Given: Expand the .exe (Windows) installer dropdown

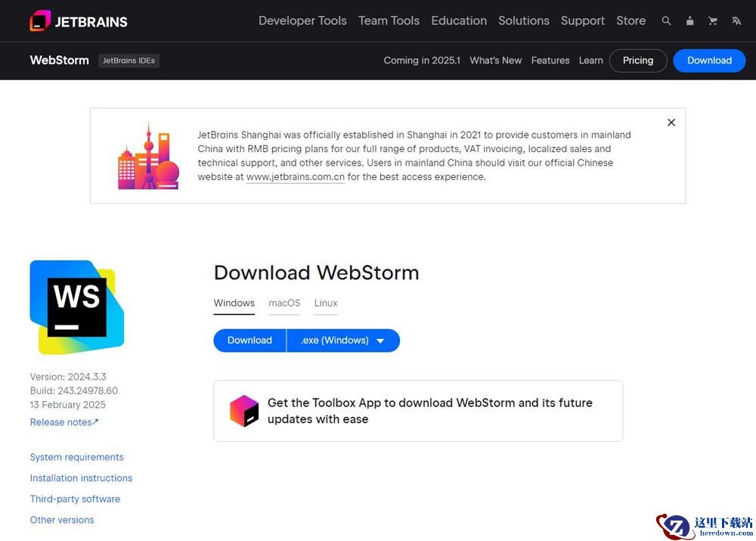Looking at the screenshot, I should pos(342,340).
